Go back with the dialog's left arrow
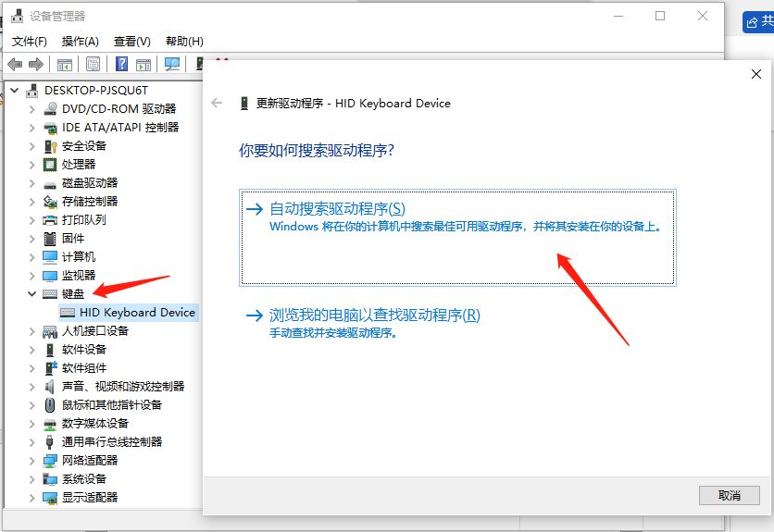Image resolution: width=774 pixels, height=532 pixels. click(x=217, y=103)
